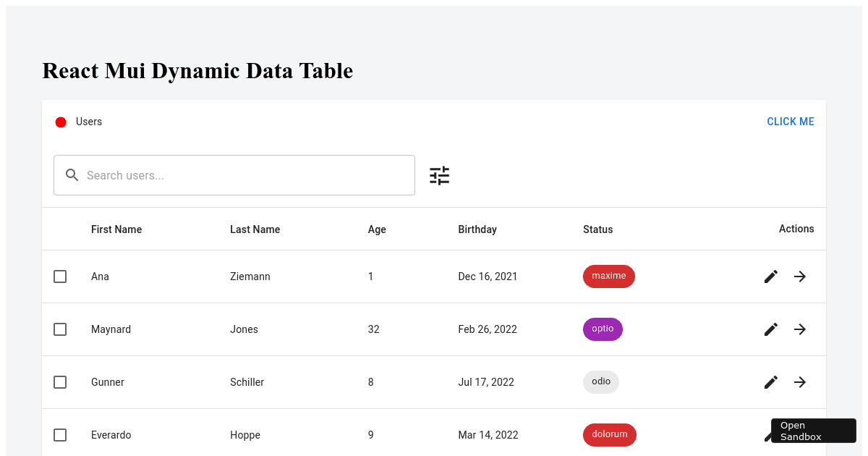Viewport: 868px width, 456px height.
Task: Click the search magnifier icon
Action: [x=72, y=174]
